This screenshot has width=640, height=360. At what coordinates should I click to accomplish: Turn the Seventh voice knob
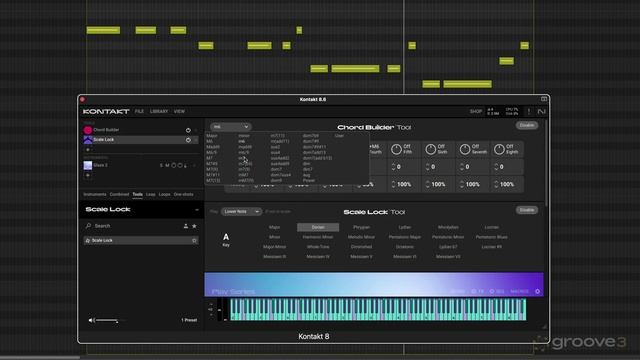pos(464,149)
